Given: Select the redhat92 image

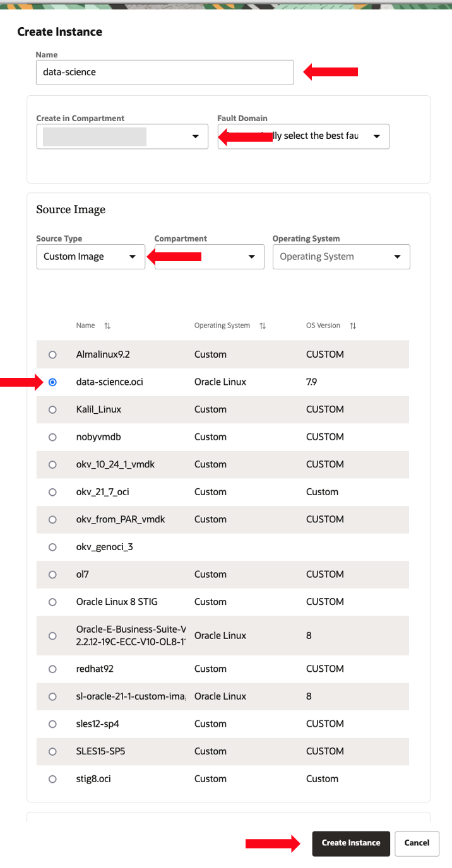Looking at the screenshot, I should click(x=52, y=669).
